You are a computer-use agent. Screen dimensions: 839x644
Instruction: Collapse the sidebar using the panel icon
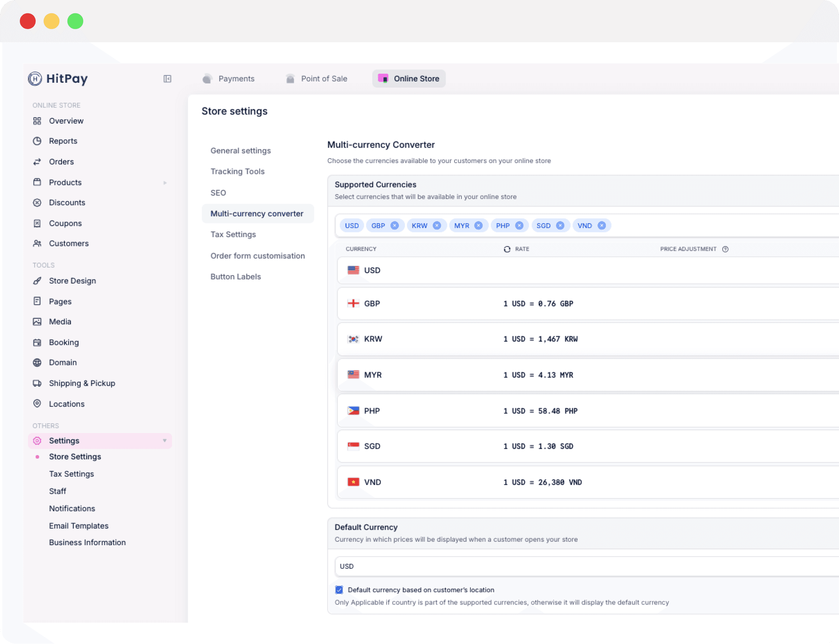(167, 79)
